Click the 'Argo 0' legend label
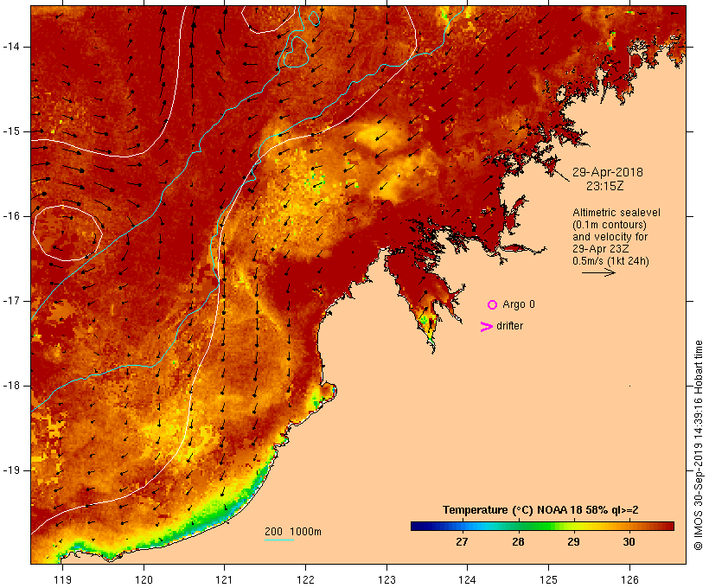Image resolution: width=709 pixels, height=588 pixels. pos(519,304)
